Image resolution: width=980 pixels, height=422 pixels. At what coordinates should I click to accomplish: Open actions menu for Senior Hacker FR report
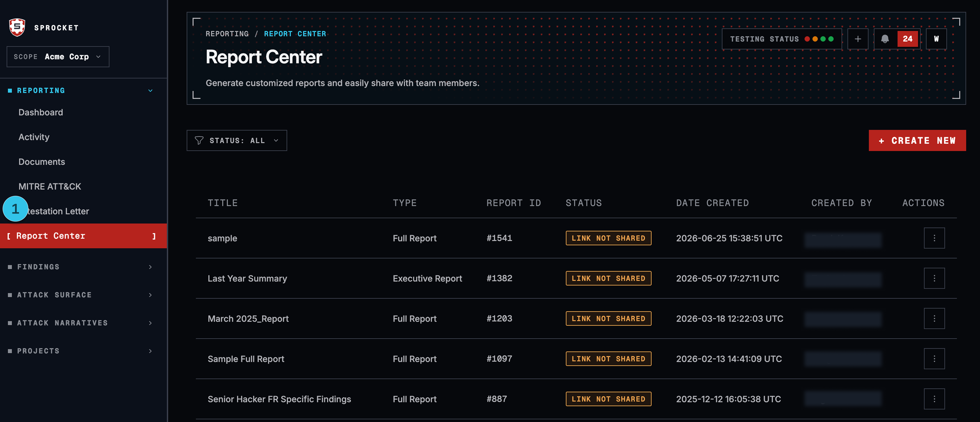coord(934,399)
